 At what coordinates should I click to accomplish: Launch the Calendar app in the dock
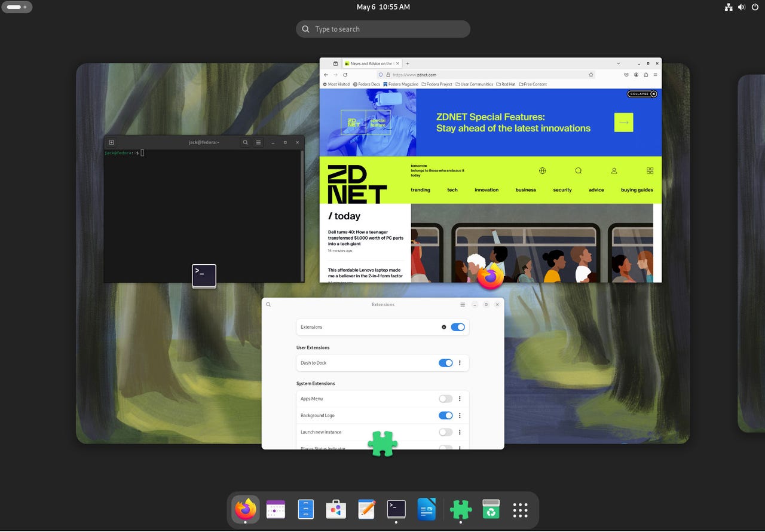pyautogui.click(x=276, y=509)
